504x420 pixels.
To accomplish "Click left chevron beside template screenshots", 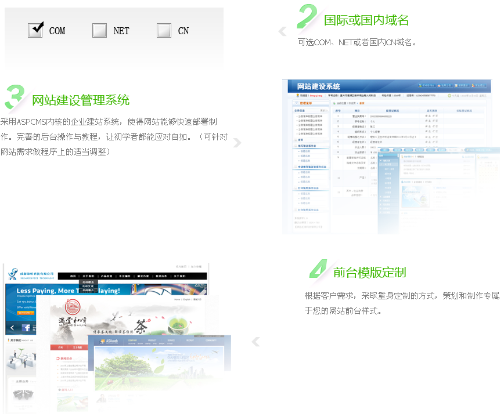I will coord(255,342).
